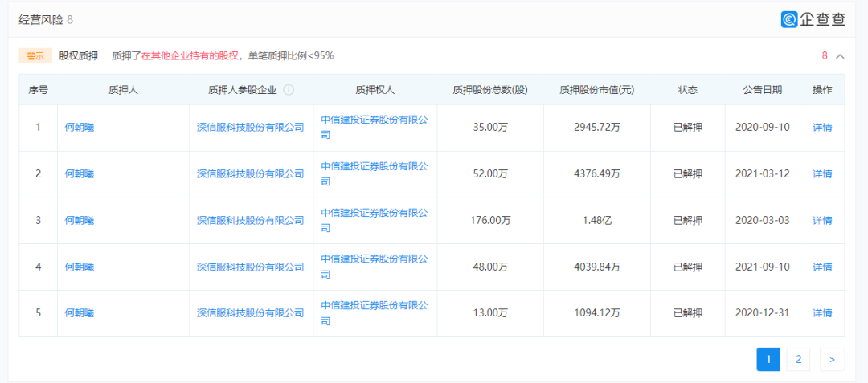868x383 pixels.
Task: Open 详情 for the 2021-03-12 row
Action: click(822, 173)
